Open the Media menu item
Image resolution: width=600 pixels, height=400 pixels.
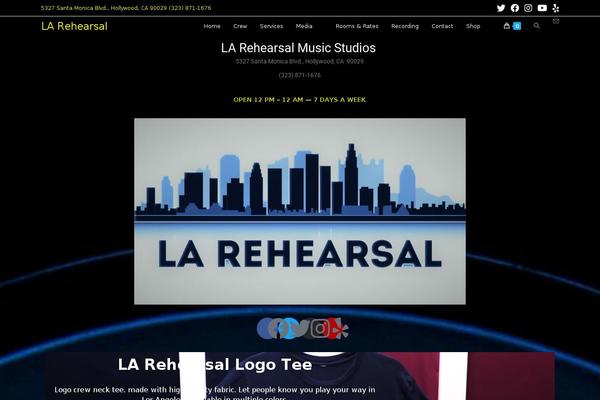[x=304, y=26]
